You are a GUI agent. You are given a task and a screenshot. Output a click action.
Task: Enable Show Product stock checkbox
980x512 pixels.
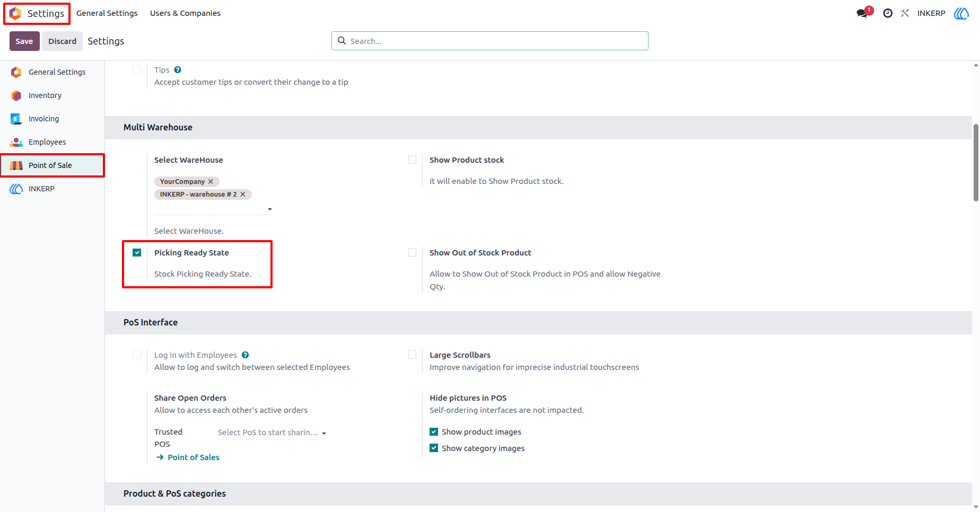pos(412,160)
